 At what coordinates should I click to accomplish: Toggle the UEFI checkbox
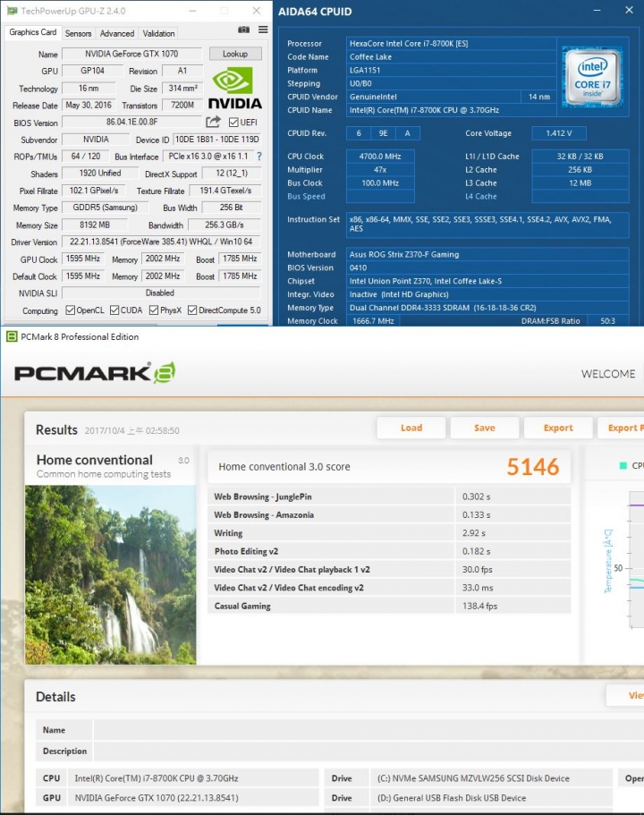(x=233, y=123)
